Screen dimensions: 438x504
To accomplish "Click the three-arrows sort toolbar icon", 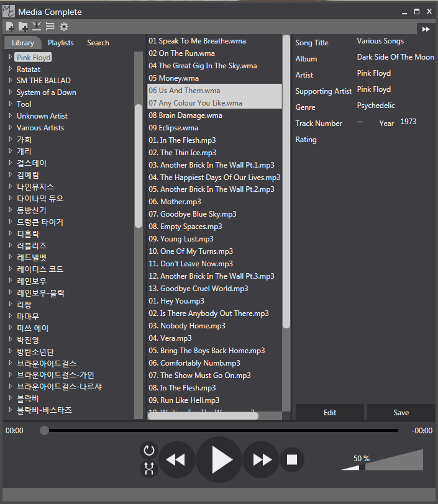I will [50, 26].
